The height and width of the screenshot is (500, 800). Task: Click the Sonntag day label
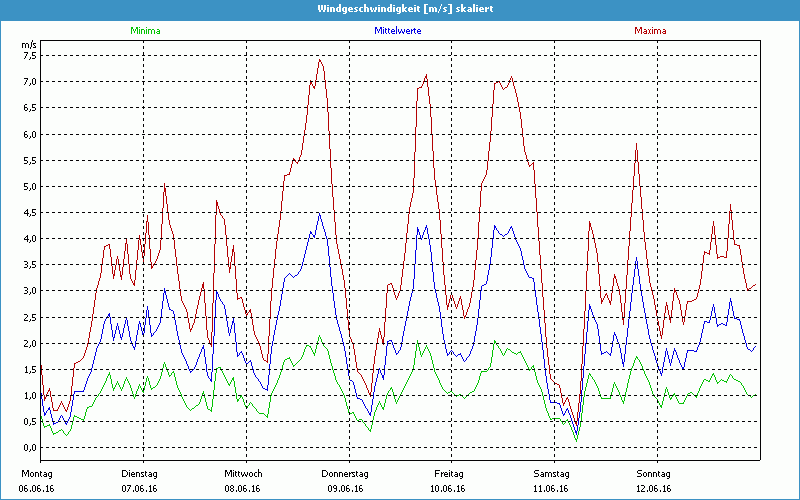click(654, 474)
